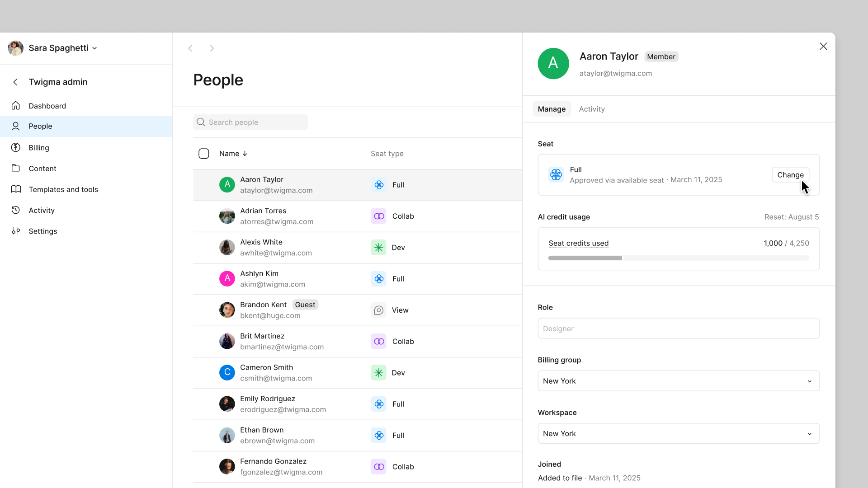
Task: Click the Change button for Aaron's seat
Action: [x=790, y=175]
